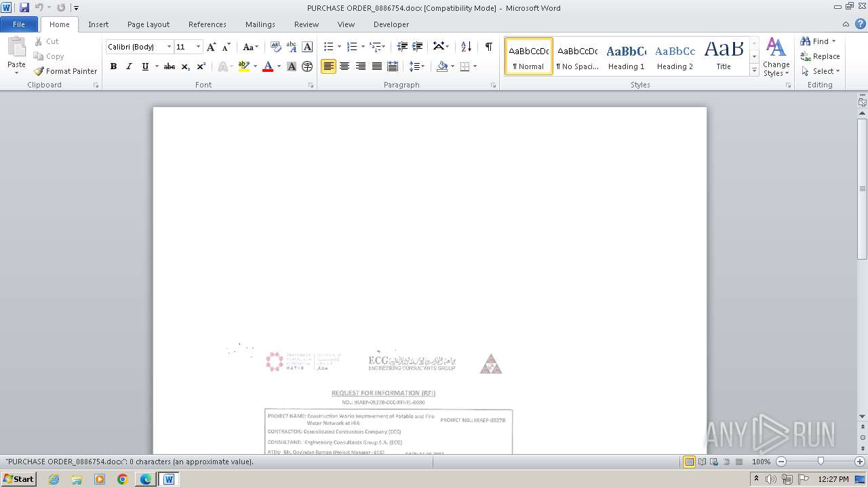Toggle Align Text Right
The width and height of the screenshot is (868, 488).
pyautogui.click(x=361, y=66)
